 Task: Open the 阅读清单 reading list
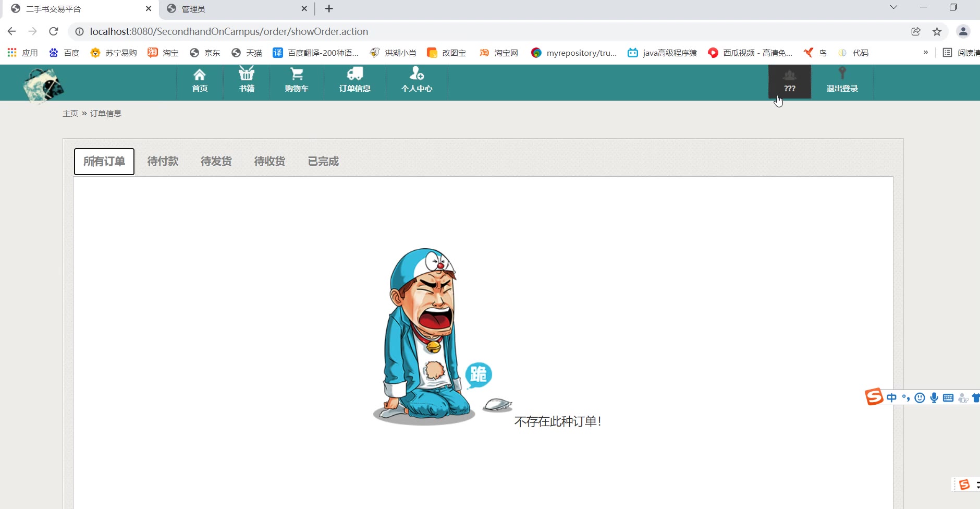click(x=961, y=53)
